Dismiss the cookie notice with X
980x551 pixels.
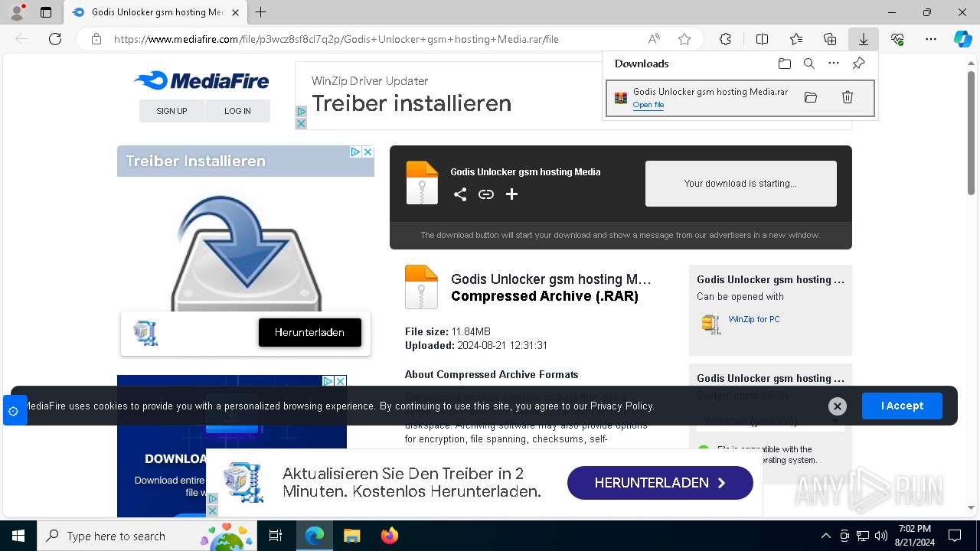[838, 406]
